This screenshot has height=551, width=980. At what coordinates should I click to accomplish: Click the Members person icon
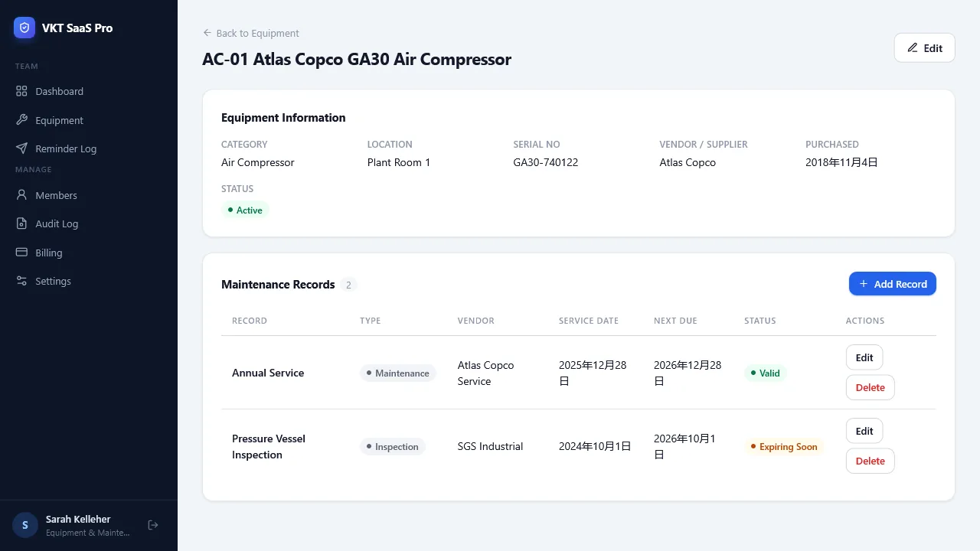[21, 195]
